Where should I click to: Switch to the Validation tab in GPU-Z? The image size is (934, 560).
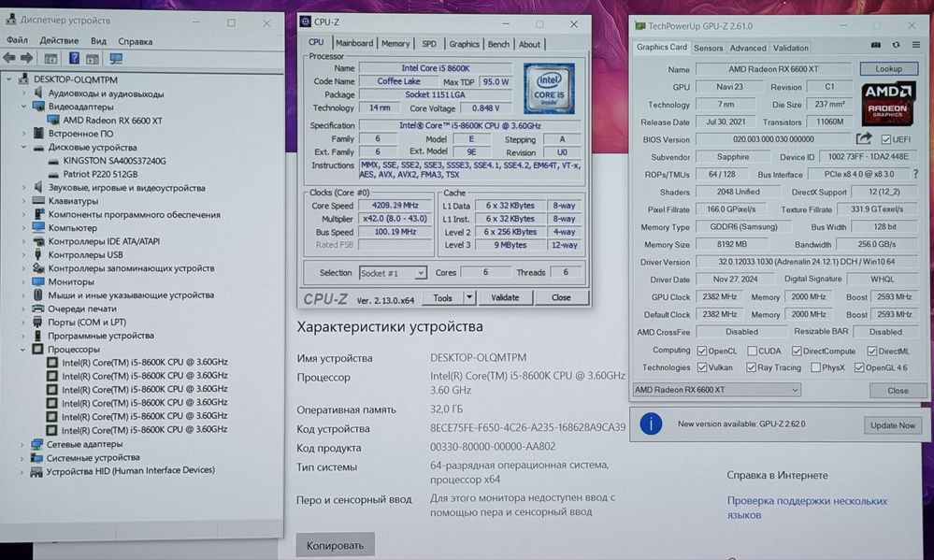pyautogui.click(x=790, y=49)
